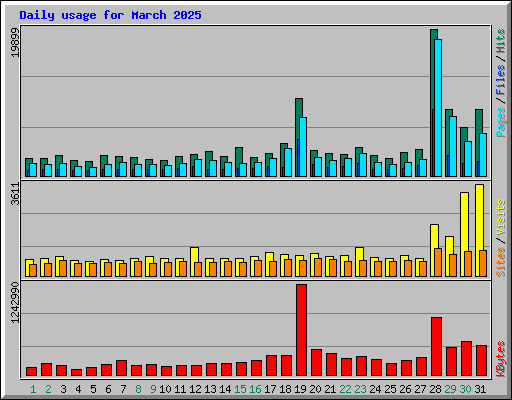Click the day 15 x-axis label
The image size is (512, 400).
(x=240, y=389)
